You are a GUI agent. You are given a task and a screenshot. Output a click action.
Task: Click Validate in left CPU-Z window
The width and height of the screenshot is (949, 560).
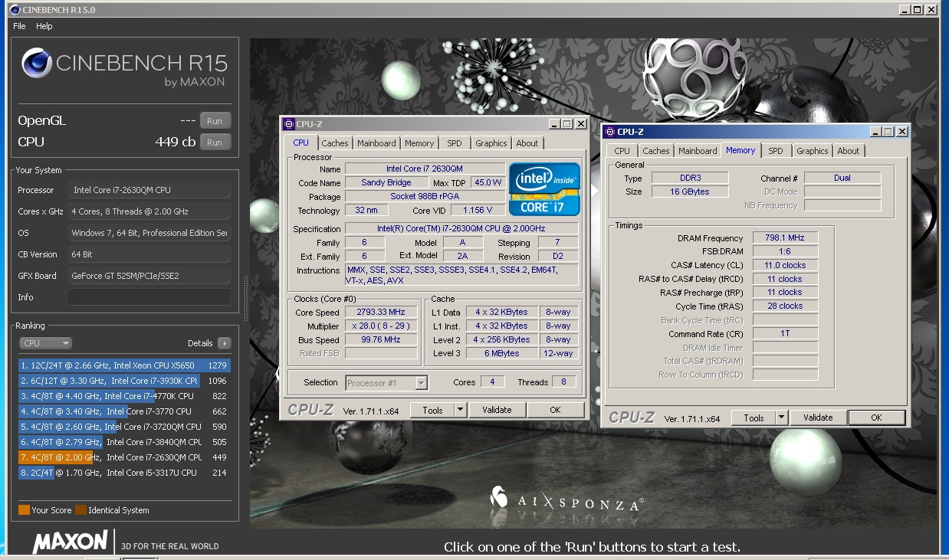pos(497,410)
